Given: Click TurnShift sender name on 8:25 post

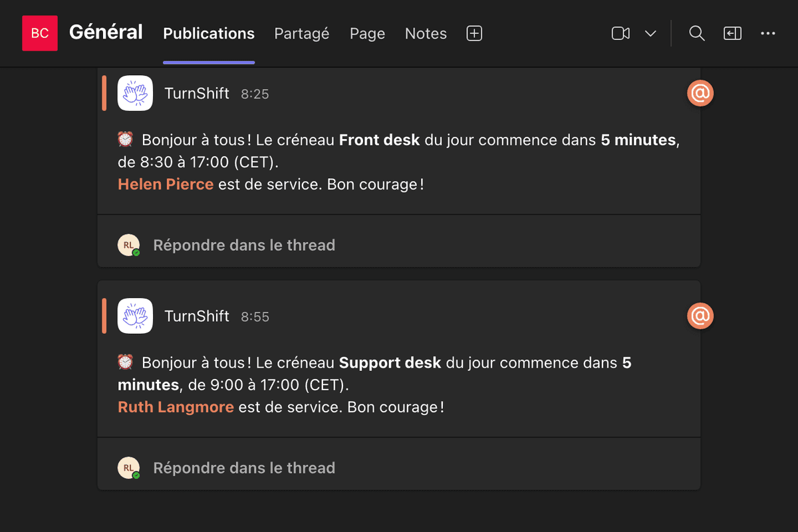Looking at the screenshot, I should click(x=197, y=94).
